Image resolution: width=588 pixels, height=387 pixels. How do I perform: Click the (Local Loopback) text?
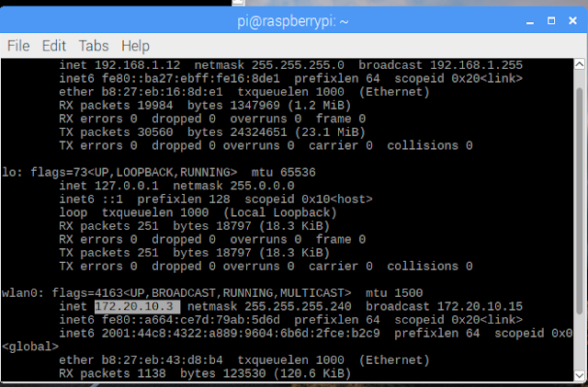tap(280, 213)
